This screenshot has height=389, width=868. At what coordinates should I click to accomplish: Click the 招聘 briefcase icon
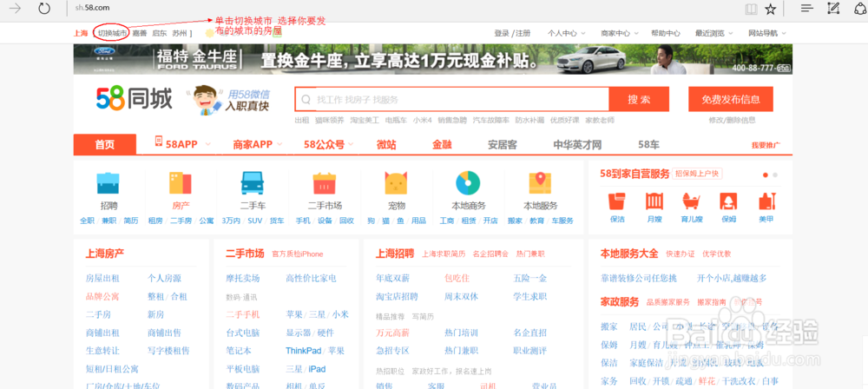108,183
